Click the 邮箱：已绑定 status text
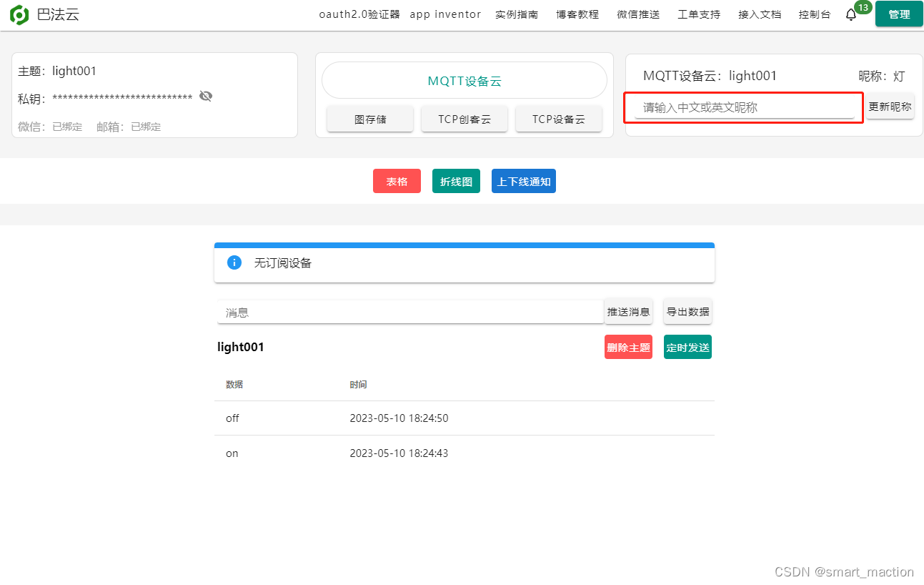The width and height of the screenshot is (924, 585). [x=129, y=127]
